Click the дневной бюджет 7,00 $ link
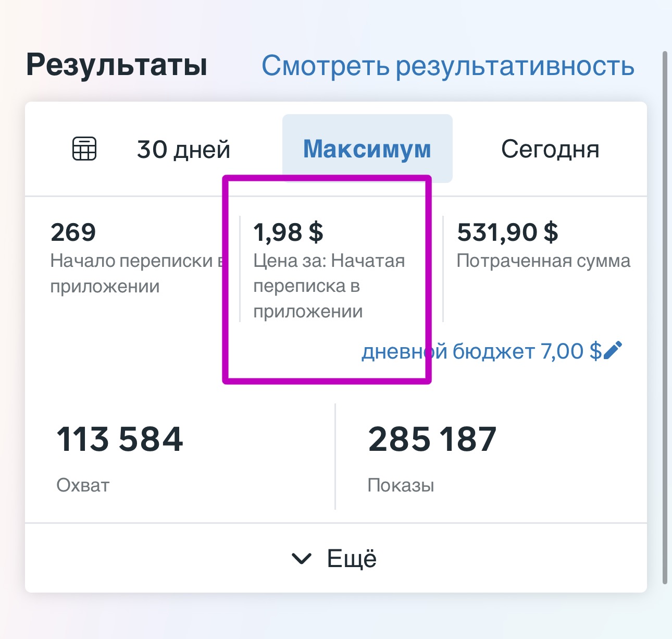 pos(482,351)
